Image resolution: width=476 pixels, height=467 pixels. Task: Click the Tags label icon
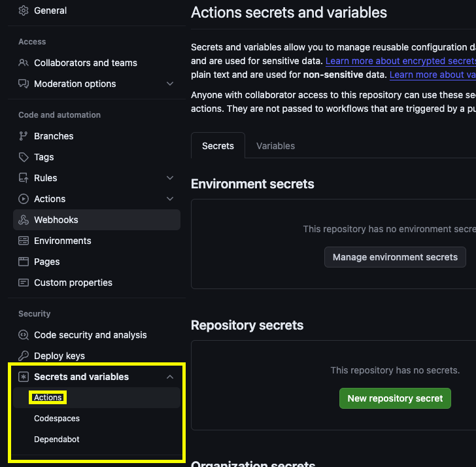tap(24, 157)
